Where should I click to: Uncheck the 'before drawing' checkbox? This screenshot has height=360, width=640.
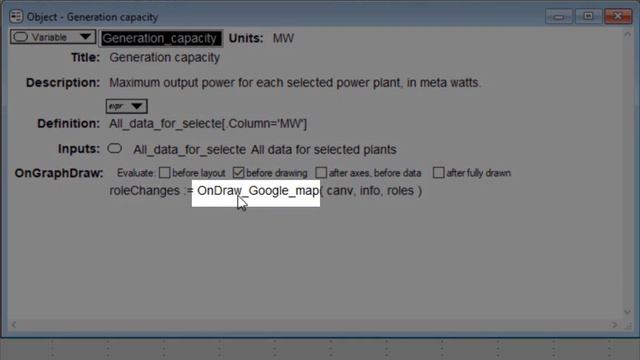pos(238,173)
